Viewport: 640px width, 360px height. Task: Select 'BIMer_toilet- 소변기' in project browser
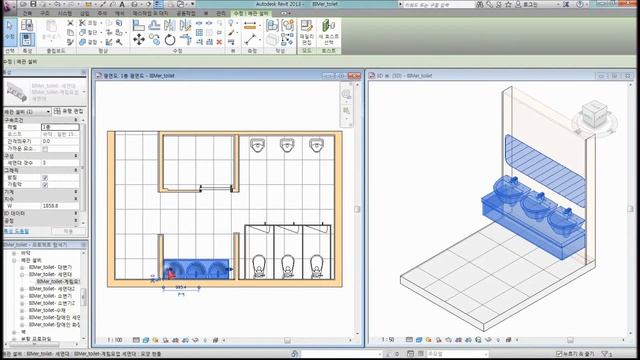click(x=50, y=296)
